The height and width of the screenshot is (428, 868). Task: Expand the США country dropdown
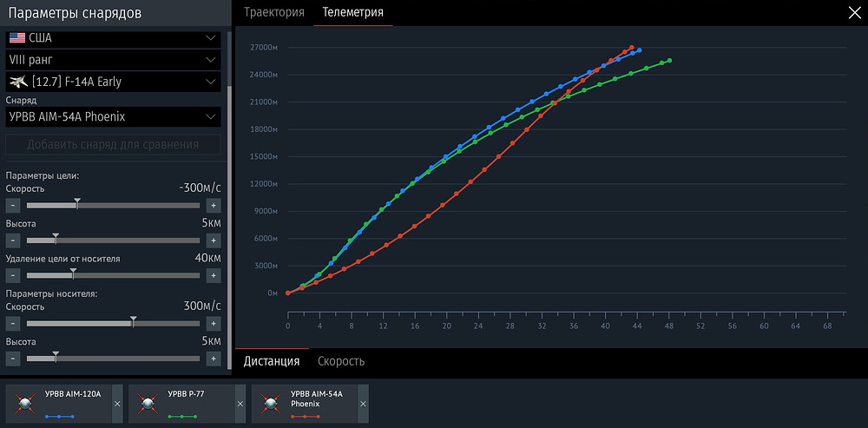point(113,38)
